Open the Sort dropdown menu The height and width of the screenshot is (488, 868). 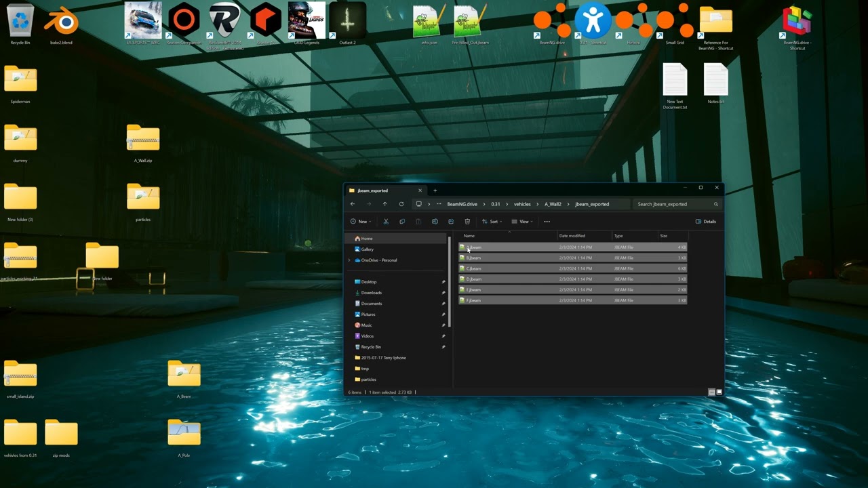(492, 222)
